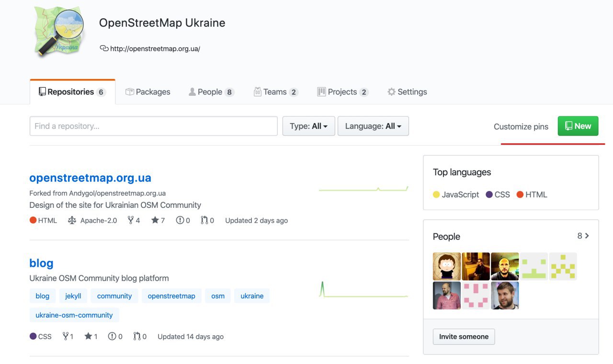Click Customize pins
Viewport: 613px width, 364px height.
point(521,126)
